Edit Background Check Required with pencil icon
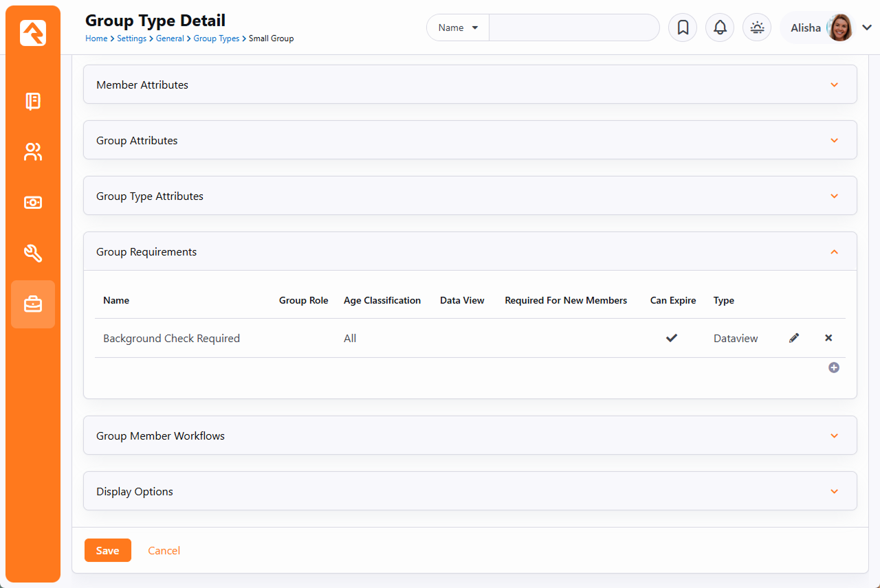The width and height of the screenshot is (880, 588). point(794,338)
